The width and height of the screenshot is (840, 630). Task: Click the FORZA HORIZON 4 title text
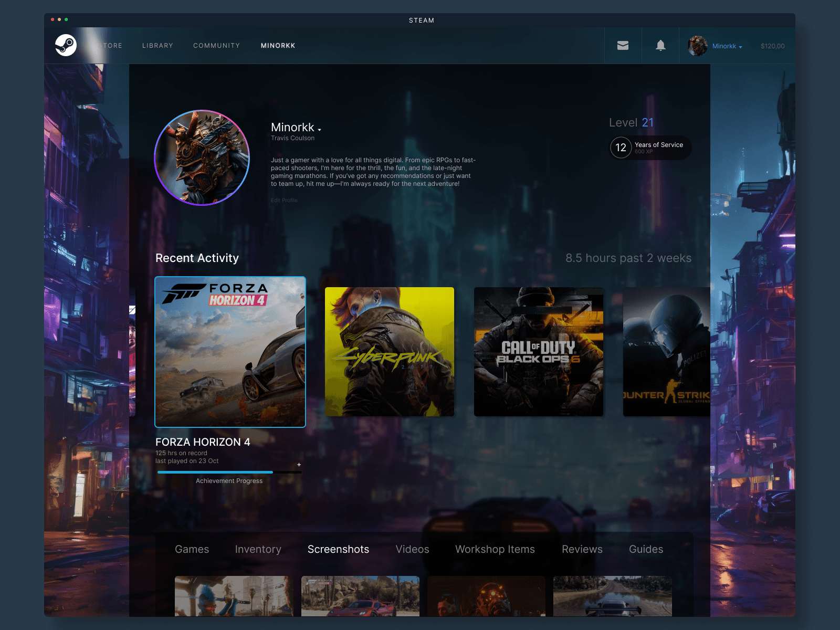pos(203,442)
